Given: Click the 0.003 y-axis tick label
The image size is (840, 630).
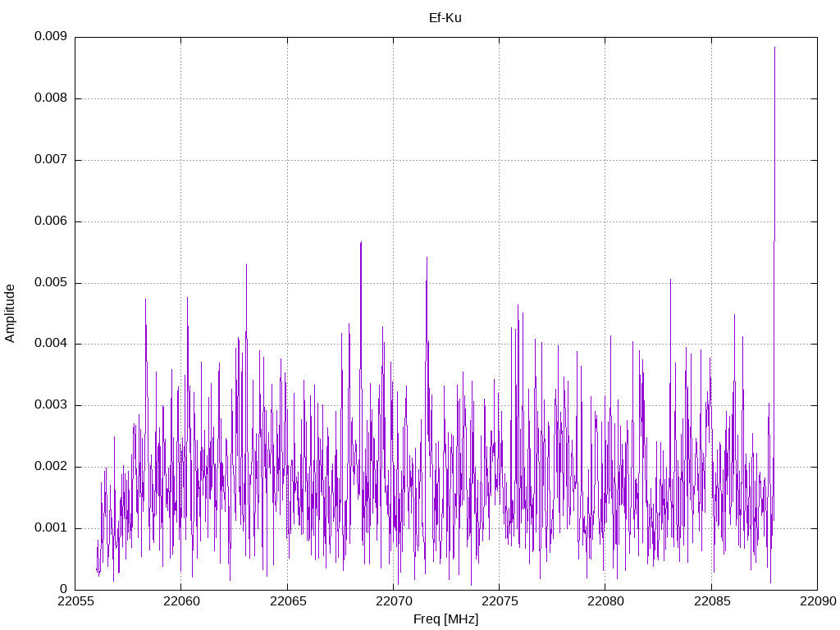Looking at the screenshot, I should 50,405.
